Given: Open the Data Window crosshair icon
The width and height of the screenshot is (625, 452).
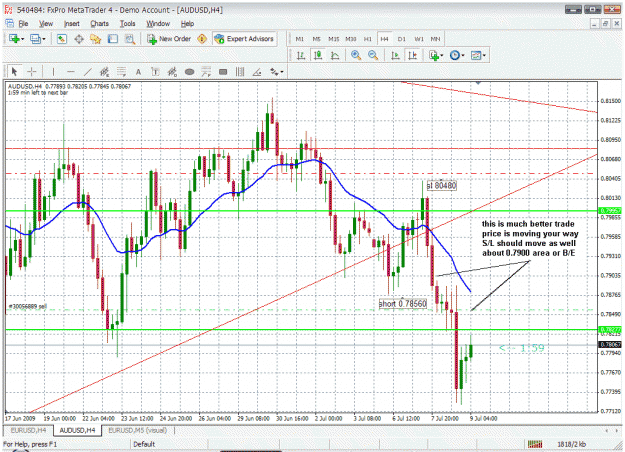Looking at the screenshot, I should pyautogui.click(x=79, y=39).
